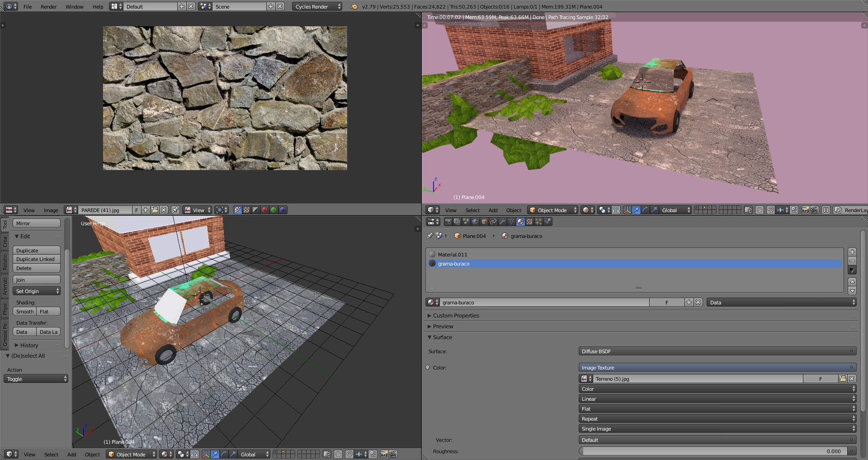Add a new material slot with plus button
The width and height of the screenshot is (868, 460).
point(852,252)
